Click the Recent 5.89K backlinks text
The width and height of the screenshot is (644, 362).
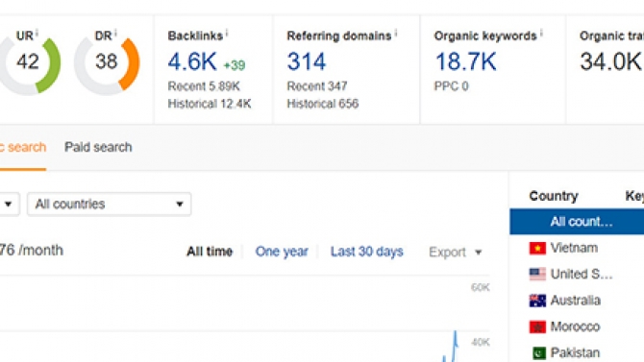coord(204,86)
